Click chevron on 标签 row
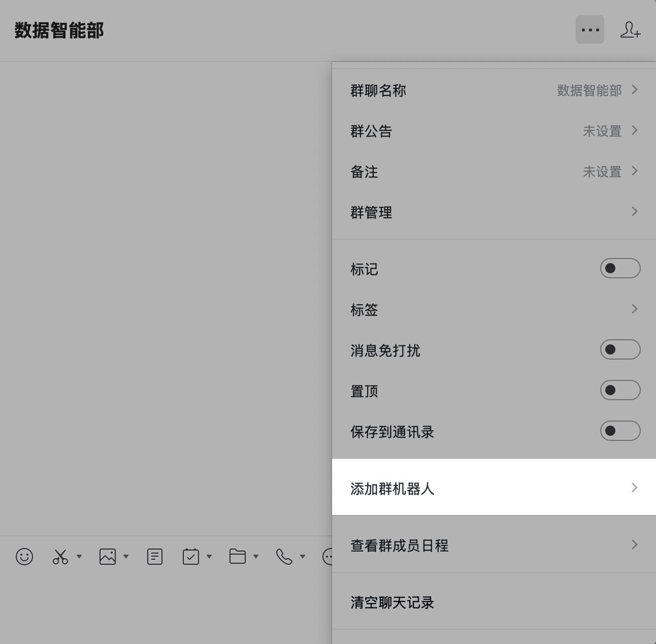This screenshot has height=644, width=656. 634,309
